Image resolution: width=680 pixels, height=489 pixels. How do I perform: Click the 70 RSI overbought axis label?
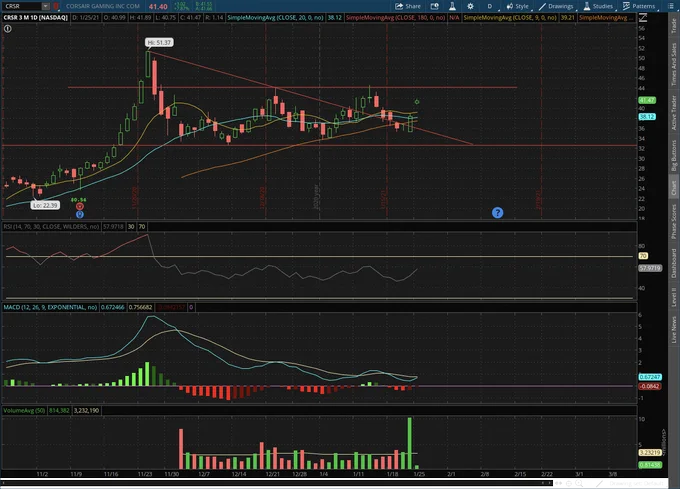tap(643, 256)
